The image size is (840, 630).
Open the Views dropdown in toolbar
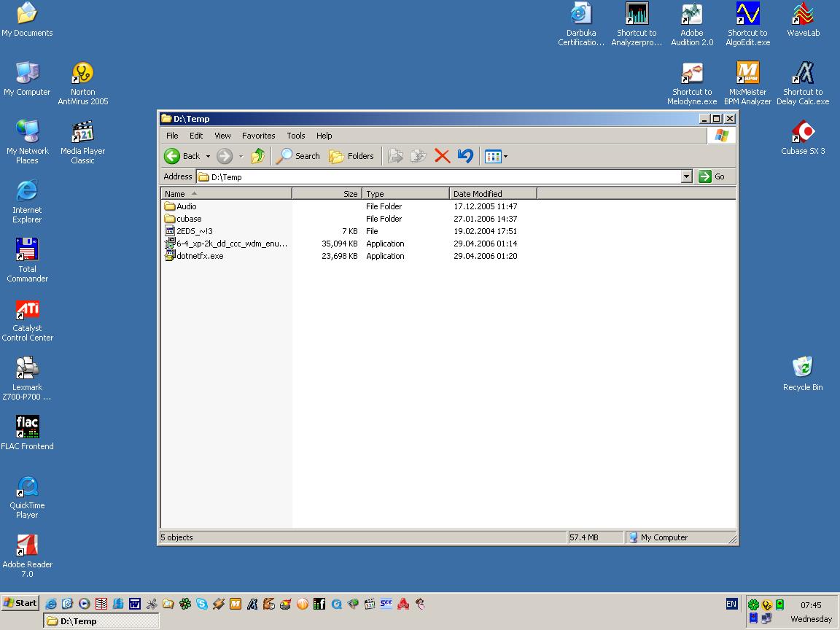[x=497, y=156]
